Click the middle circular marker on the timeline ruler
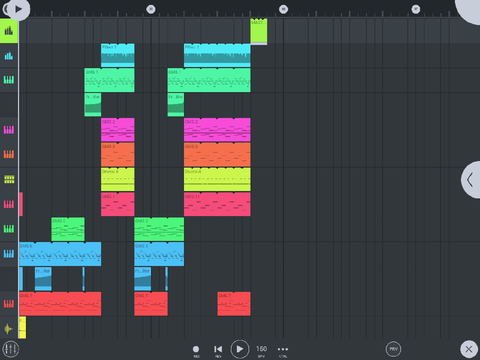The width and height of the screenshot is (480, 360). coord(283,9)
